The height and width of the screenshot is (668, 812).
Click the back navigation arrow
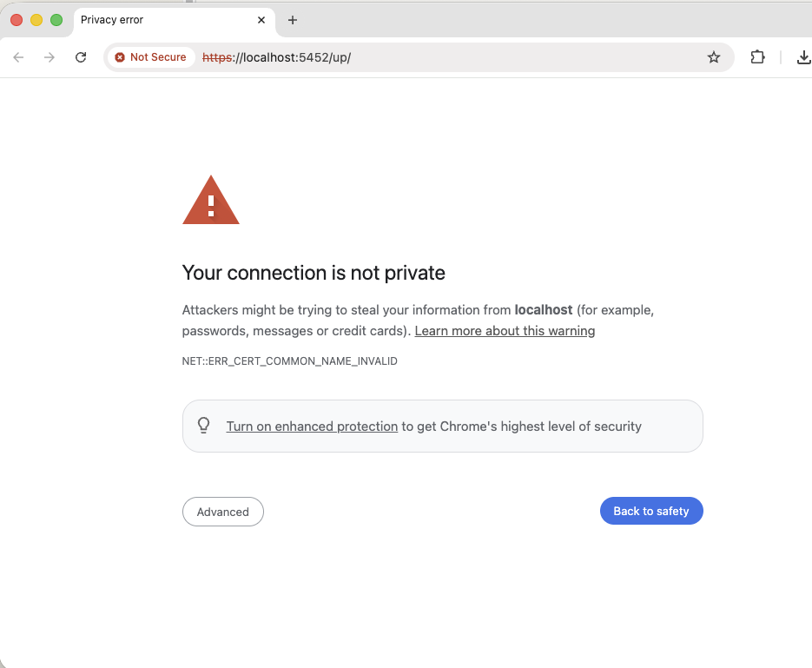[18, 57]
